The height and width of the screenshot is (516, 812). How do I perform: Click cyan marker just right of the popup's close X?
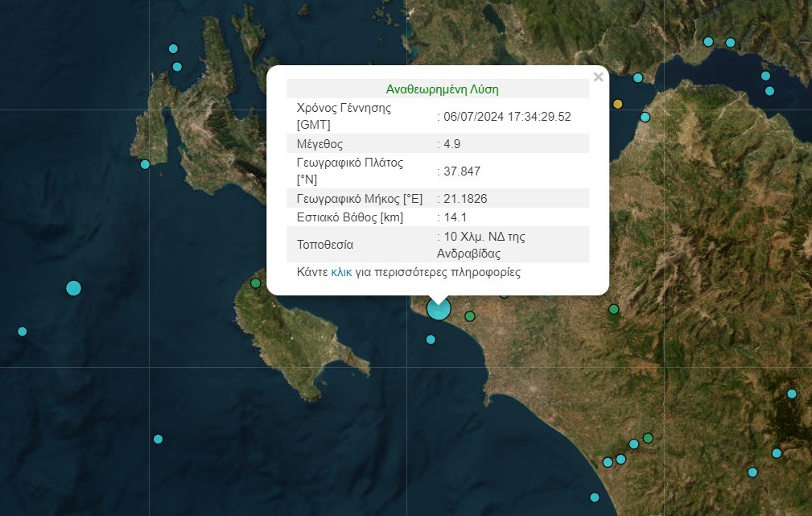[x=638, y=78]
